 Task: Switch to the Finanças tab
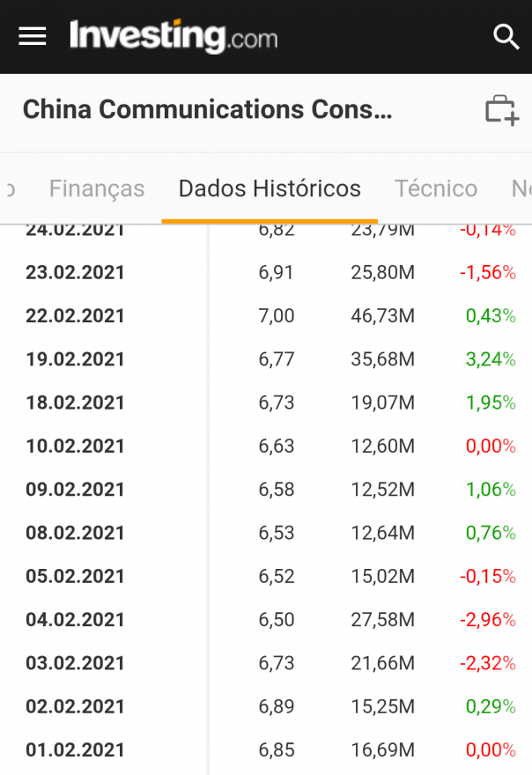[x=97, y=188]
